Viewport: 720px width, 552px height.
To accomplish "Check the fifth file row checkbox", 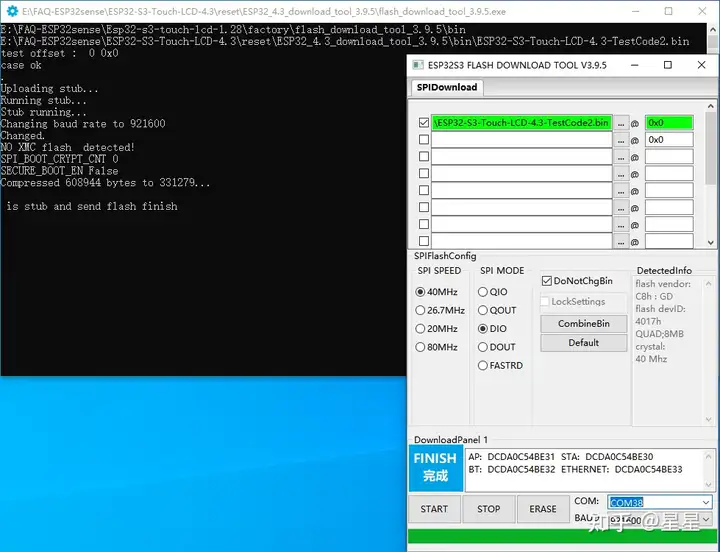I will tap(424, 190).
